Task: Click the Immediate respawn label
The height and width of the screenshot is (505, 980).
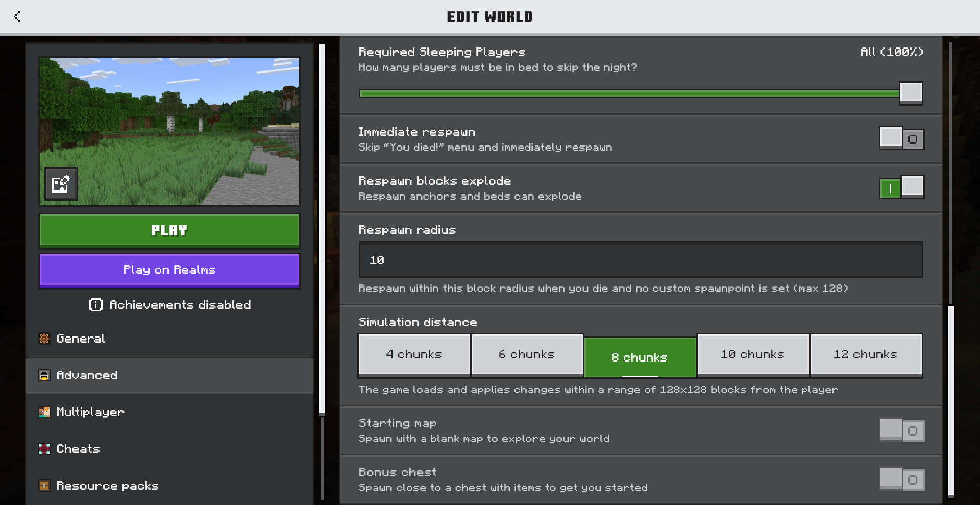Action: (416, 132)
